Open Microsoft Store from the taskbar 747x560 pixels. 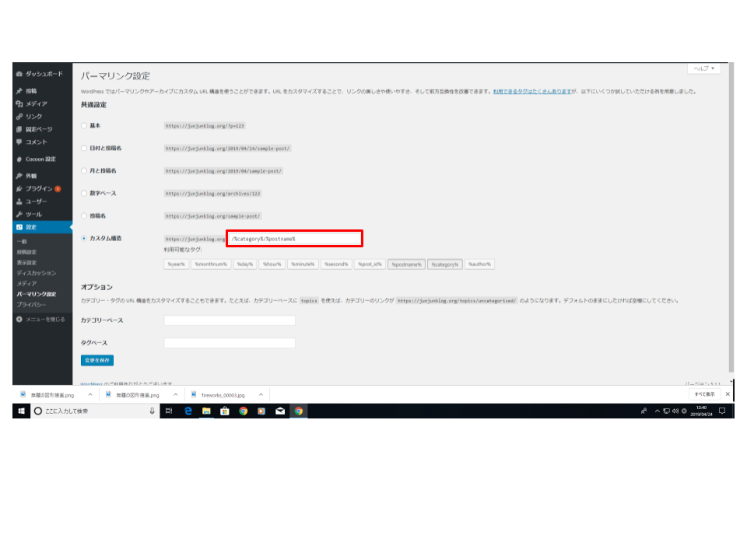tap(225, 411)
